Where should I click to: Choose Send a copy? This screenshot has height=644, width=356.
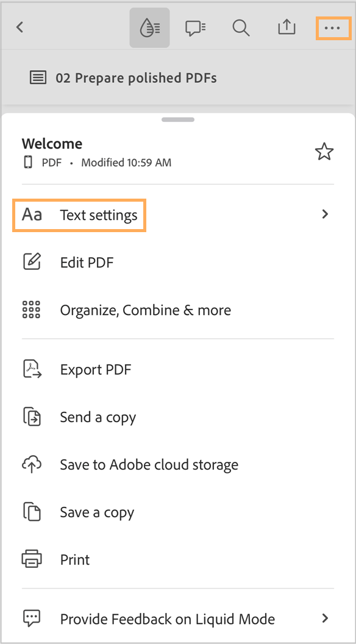[x=98, y=417]
